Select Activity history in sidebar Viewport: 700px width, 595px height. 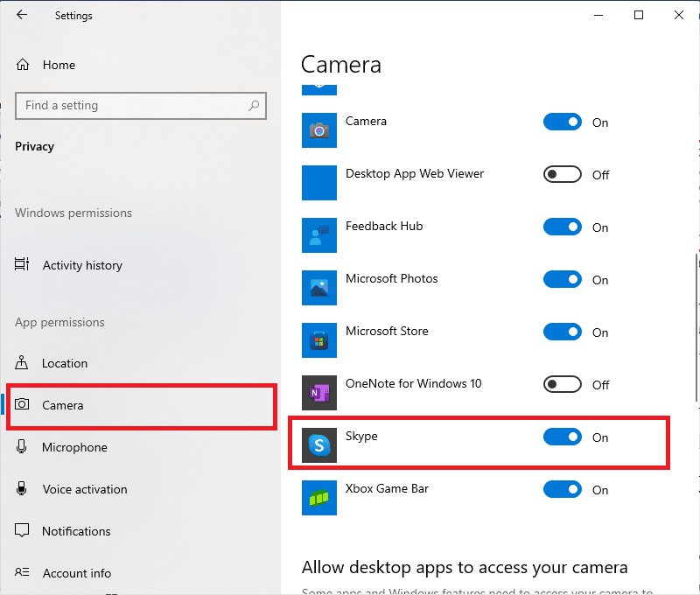tap(82, 265)
